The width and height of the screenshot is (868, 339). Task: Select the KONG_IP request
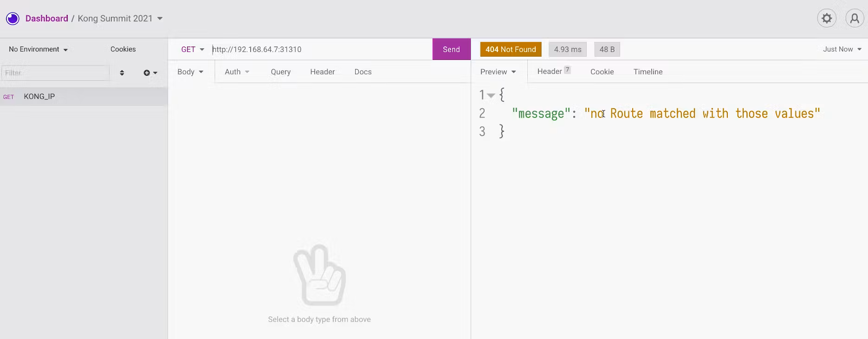pyautogui.click(x=39, y=97)
